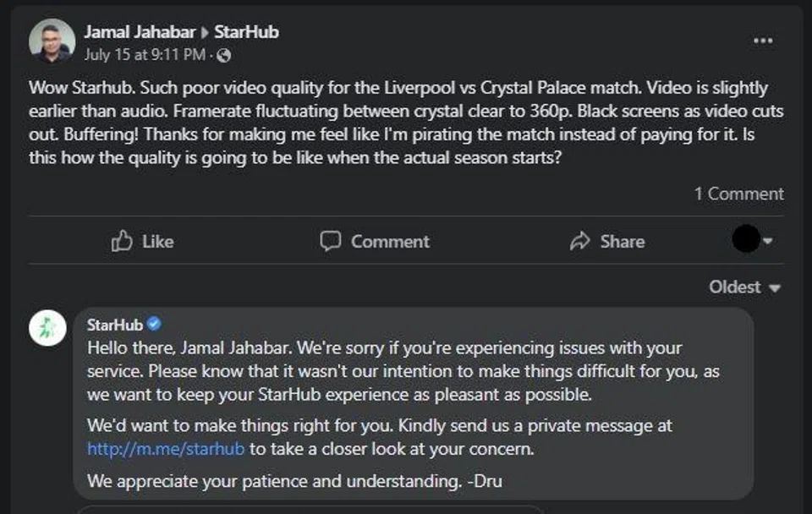The image size is (812, 514).
Task: Click the black circular profile avatar
Action: (745, 241)
